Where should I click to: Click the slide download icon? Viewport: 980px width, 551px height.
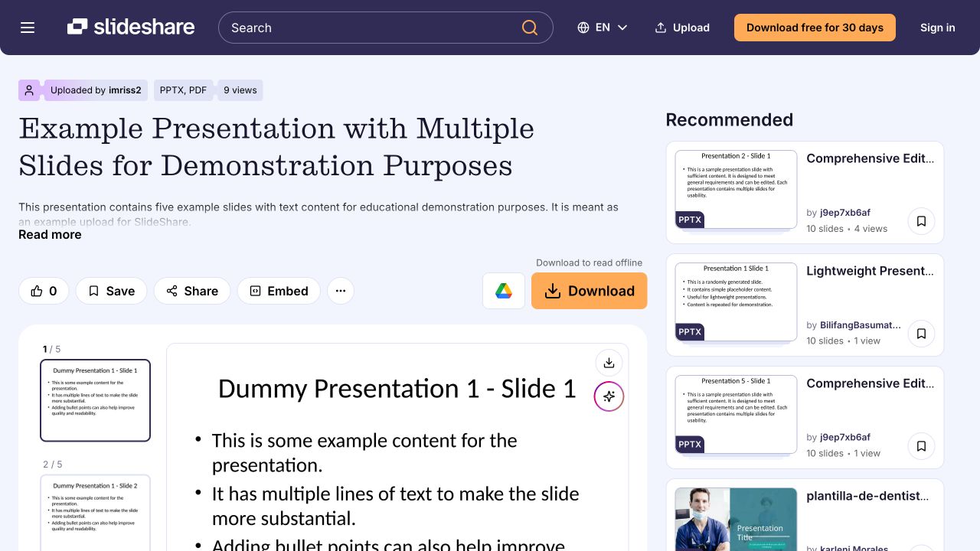[609, 363]
